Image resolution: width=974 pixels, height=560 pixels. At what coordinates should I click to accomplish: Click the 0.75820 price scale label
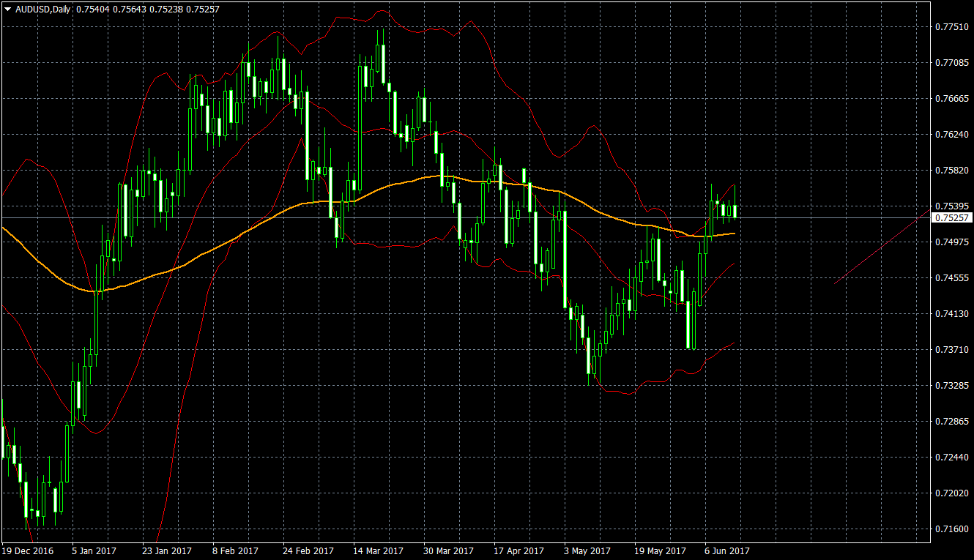(x=951, y=171)
